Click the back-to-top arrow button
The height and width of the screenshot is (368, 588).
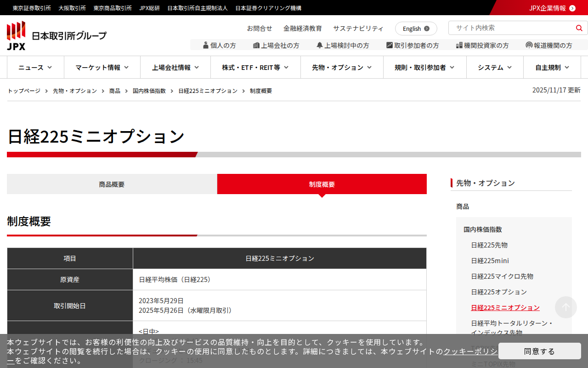pos(566,307)
